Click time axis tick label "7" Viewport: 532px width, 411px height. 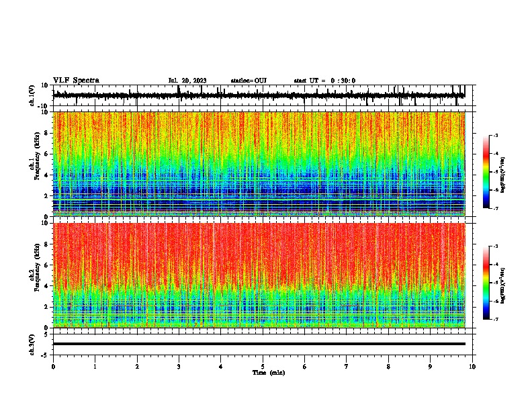(x=347, y=367)
